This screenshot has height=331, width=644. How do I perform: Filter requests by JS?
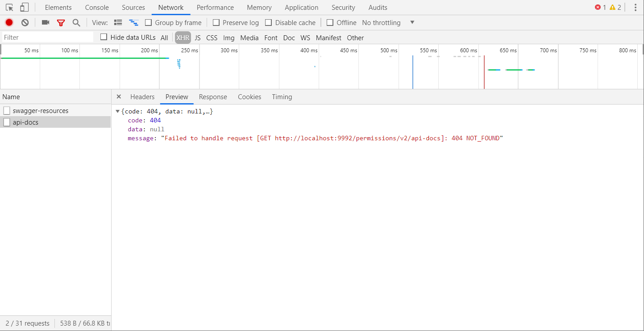tap(198, 38)
